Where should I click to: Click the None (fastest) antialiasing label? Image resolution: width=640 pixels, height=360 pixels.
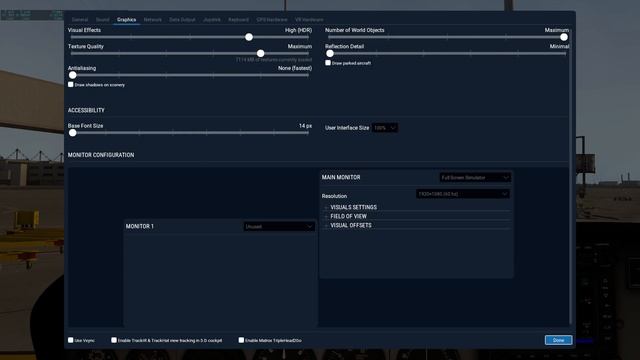295,68
